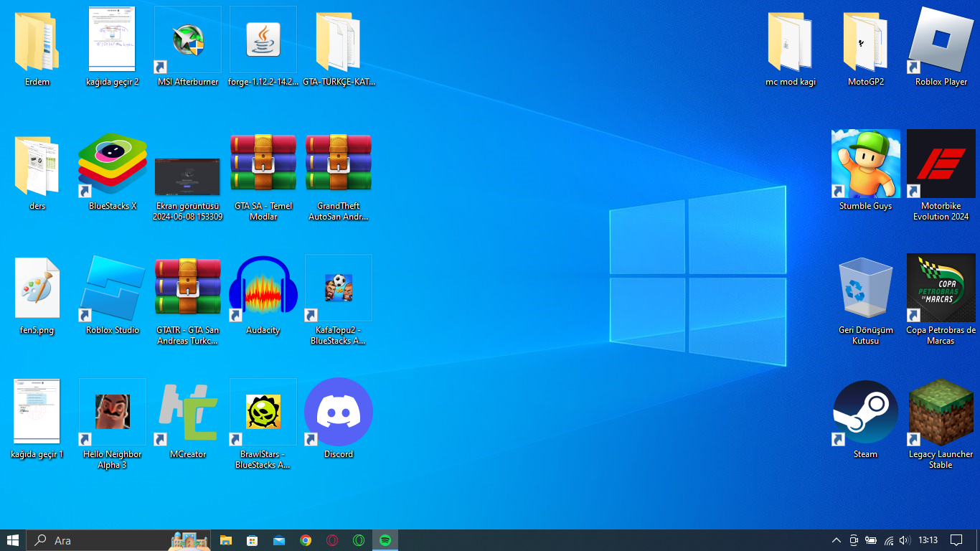Click the Ara search box on taskbar
The width and height of the screenshot is (980, 551).
click(119, 540)
